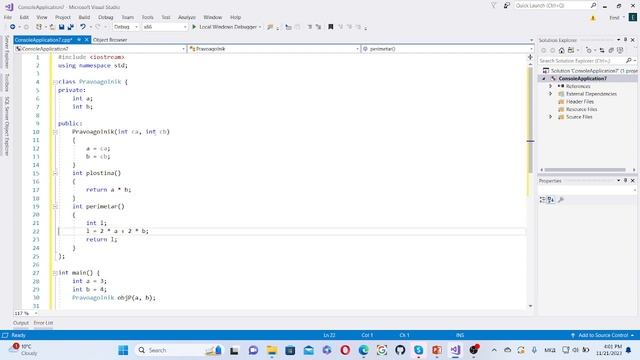The width and height of the screenshot is (640, 360).
Task: Open the Debug configuration dropdown
Action: (x=126, y=27)
